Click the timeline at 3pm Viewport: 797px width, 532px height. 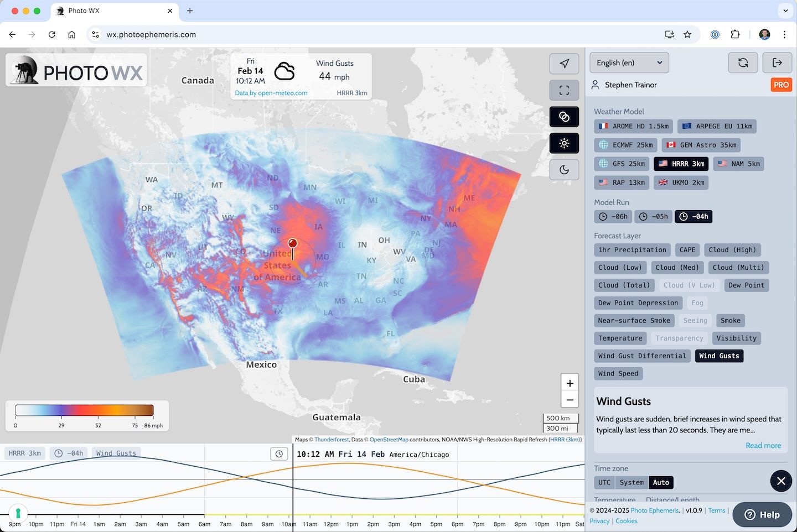coord(394,524)
